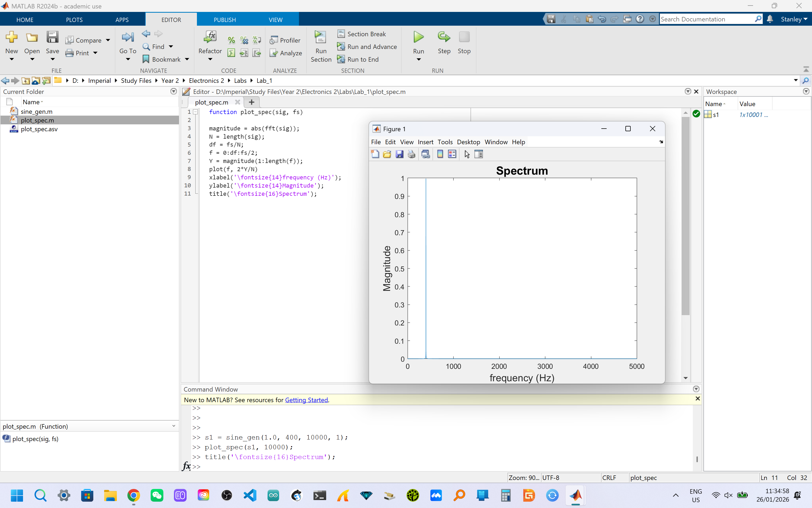Click the notifications bell icon
Image resolution: width=812 pixels, height=508 pixels.
(x=770, y=19)
